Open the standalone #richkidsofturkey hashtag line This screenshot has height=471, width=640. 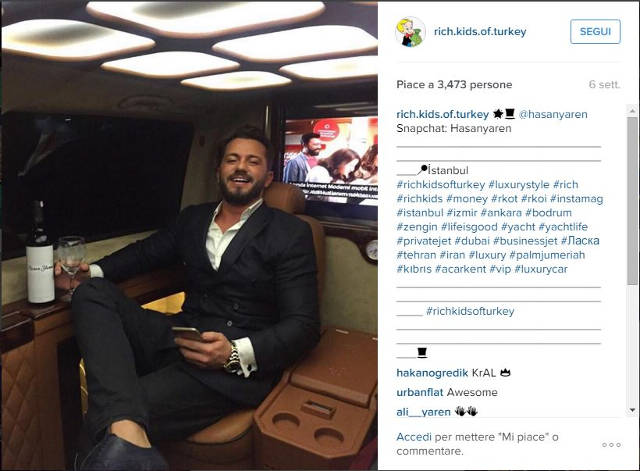(x=470, y=311)
